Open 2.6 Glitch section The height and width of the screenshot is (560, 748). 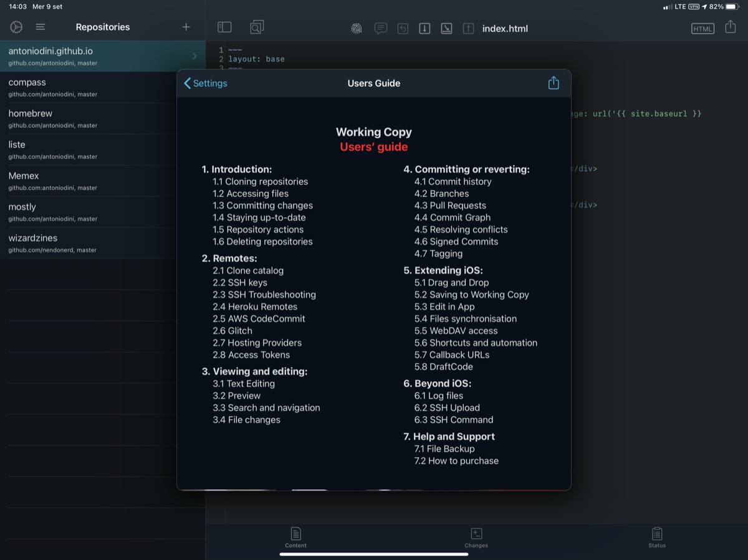(233, 330)
